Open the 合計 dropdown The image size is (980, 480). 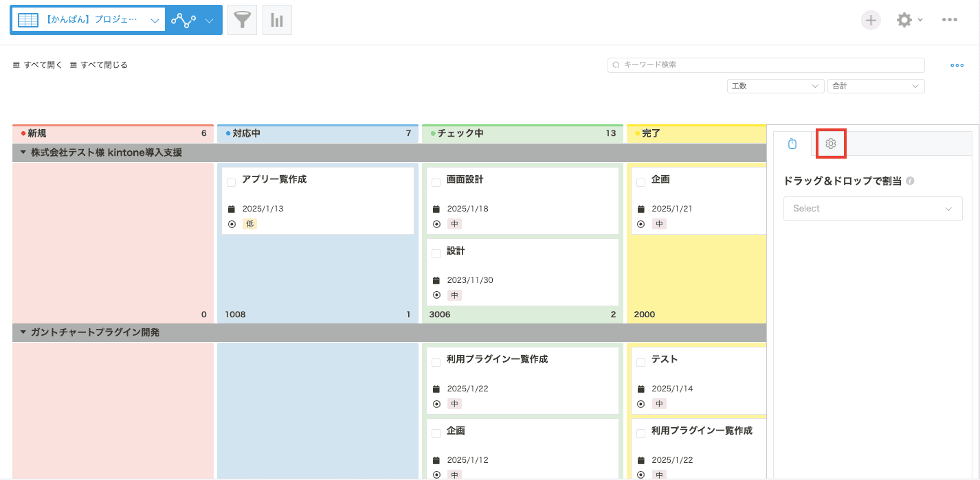(x=876, y=86)
